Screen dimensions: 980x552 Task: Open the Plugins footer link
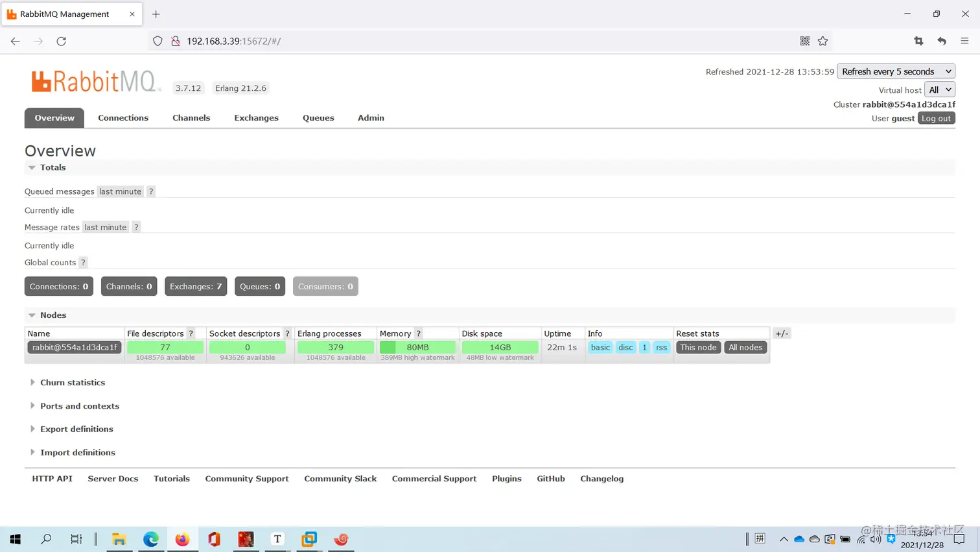(x=507, y=479)
